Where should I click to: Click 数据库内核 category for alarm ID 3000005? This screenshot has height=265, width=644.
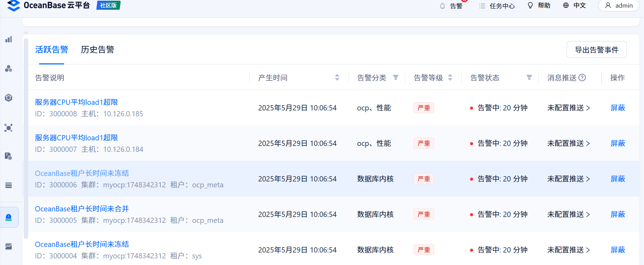pyautogui.click(x=376, y=215)
